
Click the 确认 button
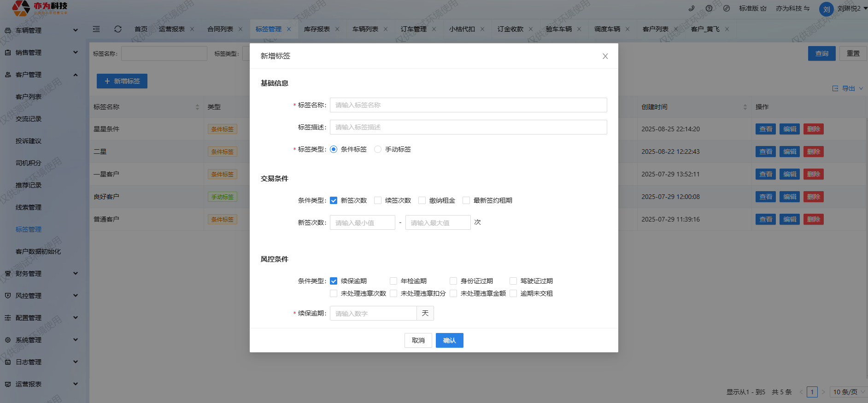coord(449,340)
